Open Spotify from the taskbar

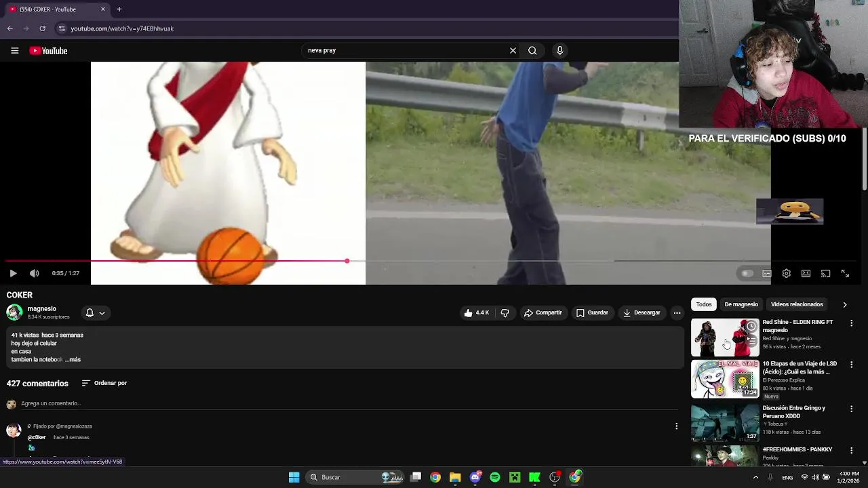click(x=495, y=477)
